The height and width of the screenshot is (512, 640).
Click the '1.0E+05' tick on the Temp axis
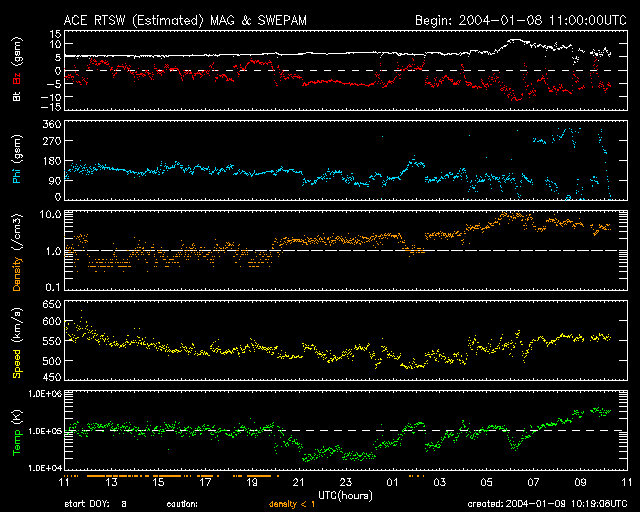[x=45, y=431]
